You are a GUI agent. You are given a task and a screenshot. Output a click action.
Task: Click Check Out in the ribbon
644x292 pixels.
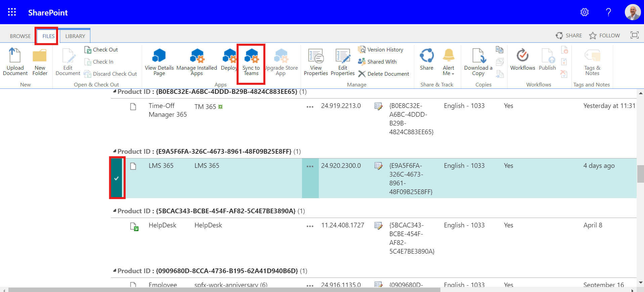pos(101,50)
